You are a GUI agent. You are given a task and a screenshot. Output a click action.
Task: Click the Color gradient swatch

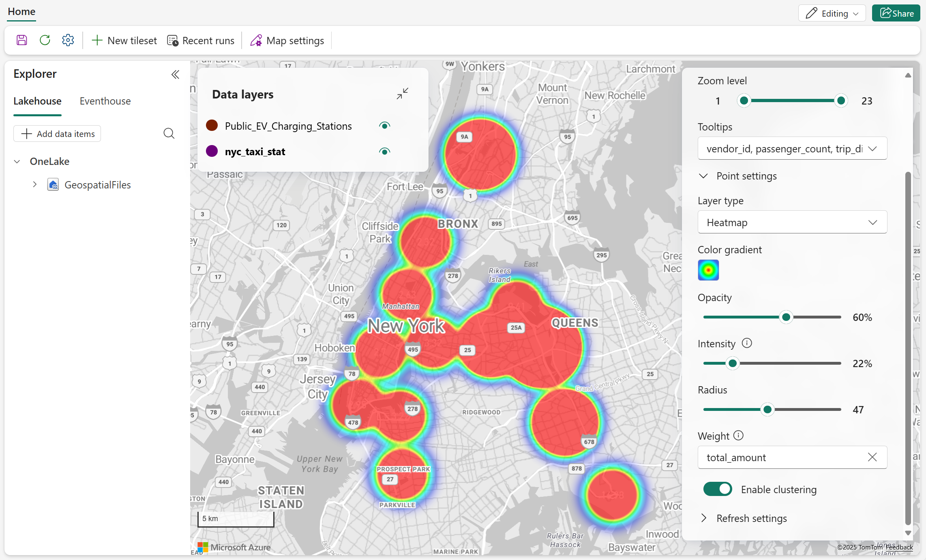[708, 270]
